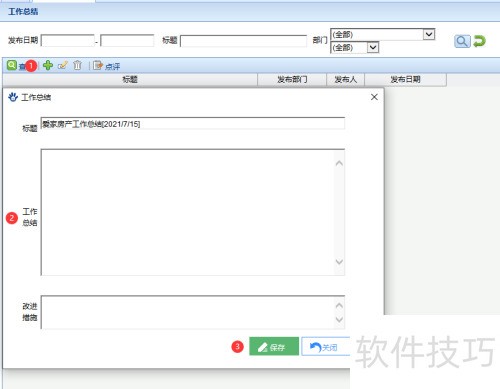Click the down arrow of the 改进措施 scrollbar

coord(339,320)
